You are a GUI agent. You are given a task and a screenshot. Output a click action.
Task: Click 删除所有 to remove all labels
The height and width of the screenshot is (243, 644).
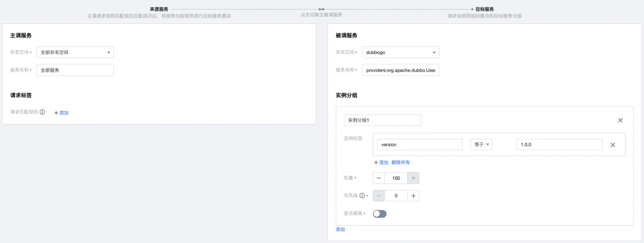tap(401, 163)
